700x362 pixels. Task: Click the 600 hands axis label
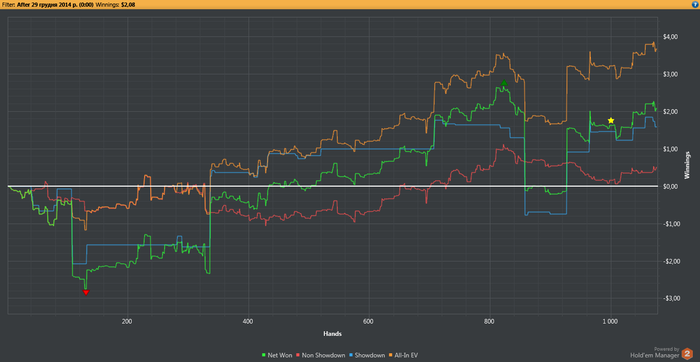(x=368, y=321)
